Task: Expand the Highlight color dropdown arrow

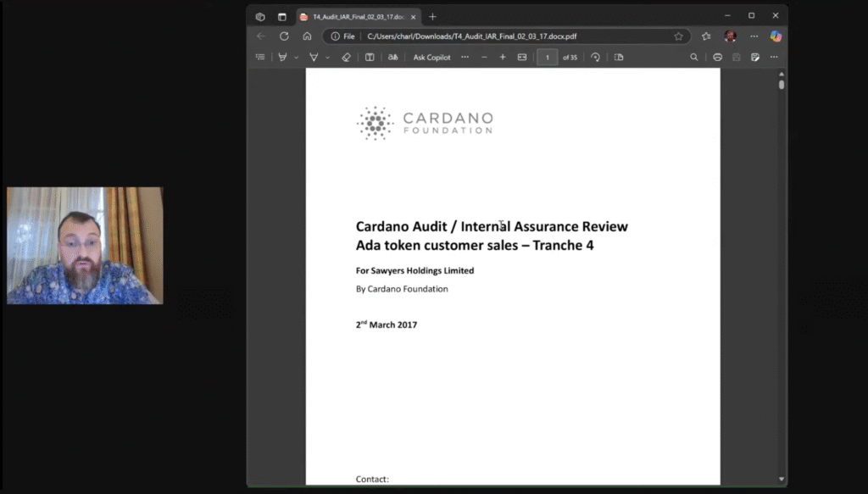Action: 296,58
